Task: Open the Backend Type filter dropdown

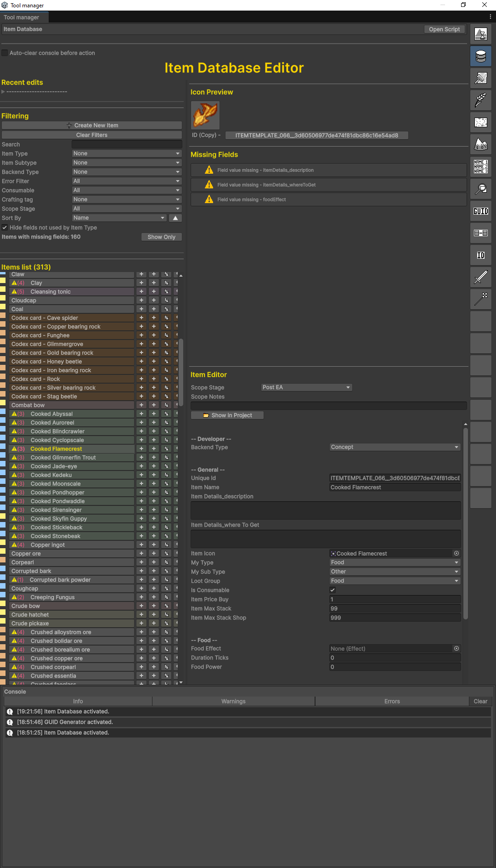Action: [127, 172]
